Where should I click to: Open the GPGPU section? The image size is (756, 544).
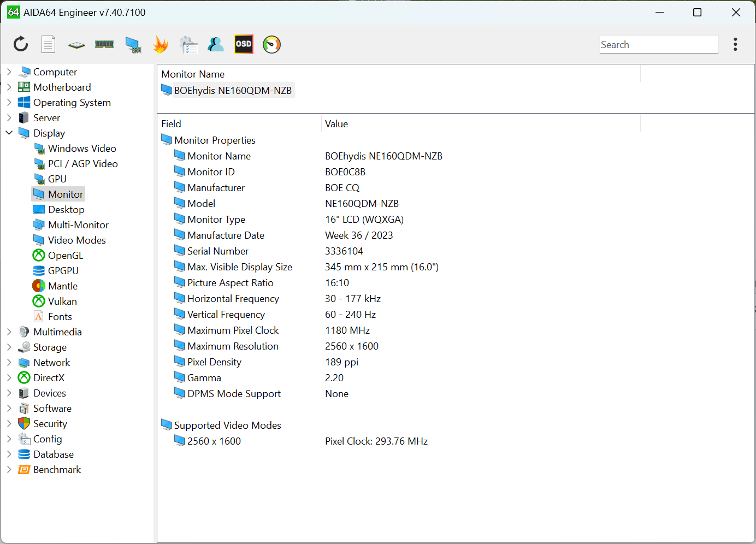(x=62, y=270)
